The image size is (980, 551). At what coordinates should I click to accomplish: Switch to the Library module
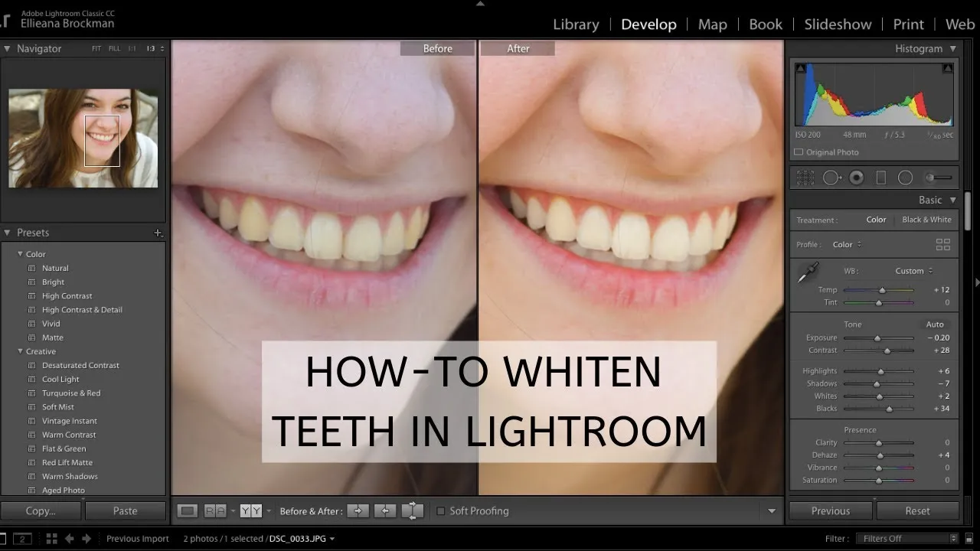(x=576, y=24)
